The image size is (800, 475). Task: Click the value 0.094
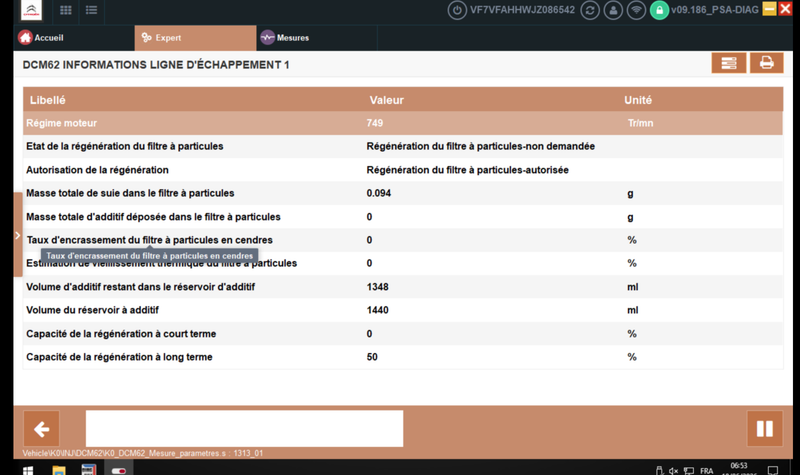pos(379,193)
